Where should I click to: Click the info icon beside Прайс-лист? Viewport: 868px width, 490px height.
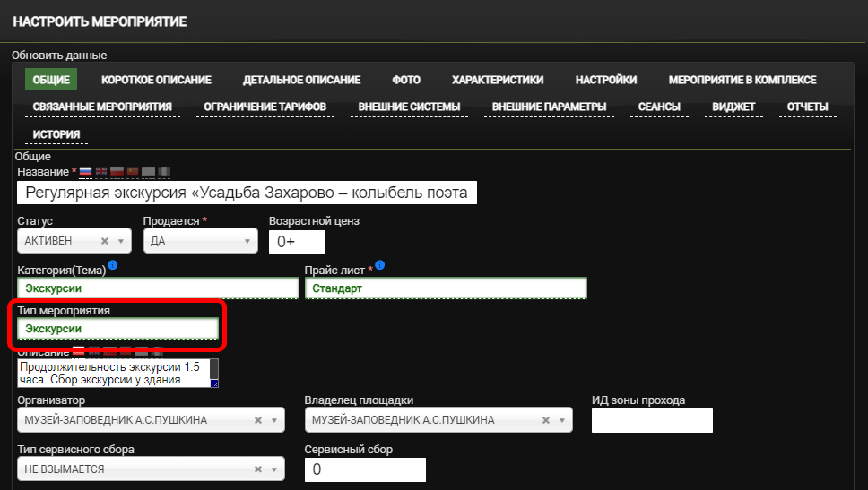380,266
